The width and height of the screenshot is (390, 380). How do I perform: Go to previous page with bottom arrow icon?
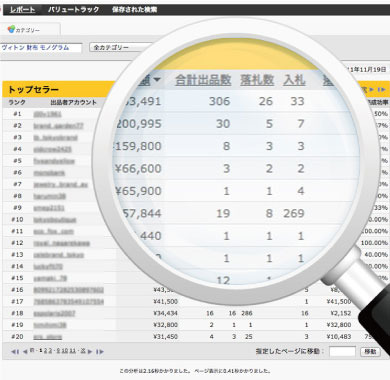coord(25,351)
